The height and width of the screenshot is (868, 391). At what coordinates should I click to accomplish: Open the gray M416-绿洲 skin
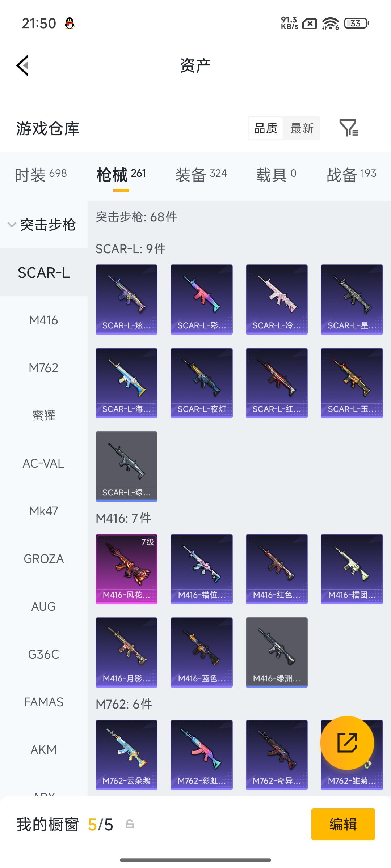pos(277,652)
